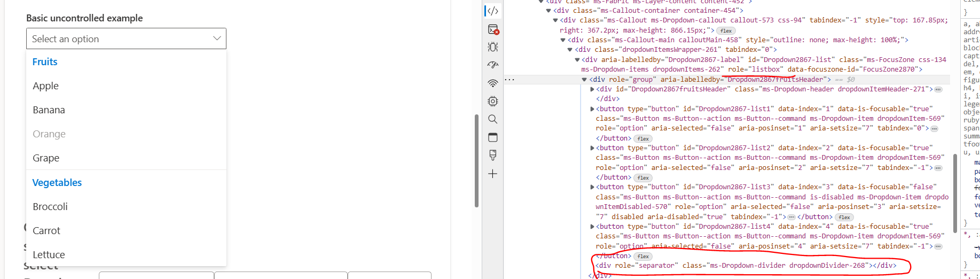Expand ellipsis at end of list4 button

(938, 246)
